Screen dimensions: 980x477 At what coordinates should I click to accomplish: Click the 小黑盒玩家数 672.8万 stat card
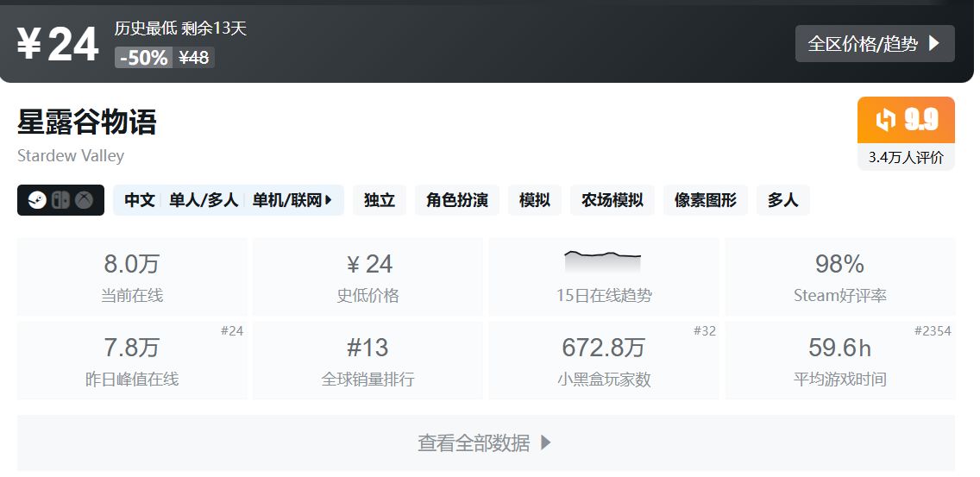click(x=604, y=360)
